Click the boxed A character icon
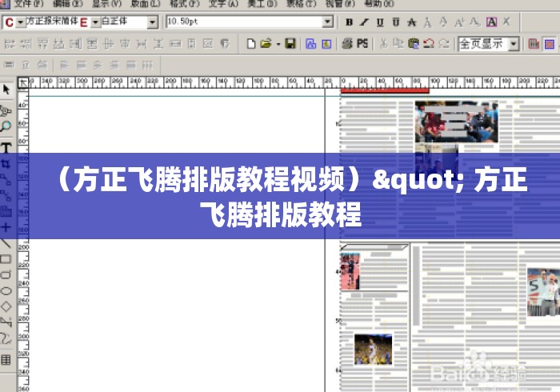This screenshot has height=392, width=560. pyautogui.click(x=492, y=22)
